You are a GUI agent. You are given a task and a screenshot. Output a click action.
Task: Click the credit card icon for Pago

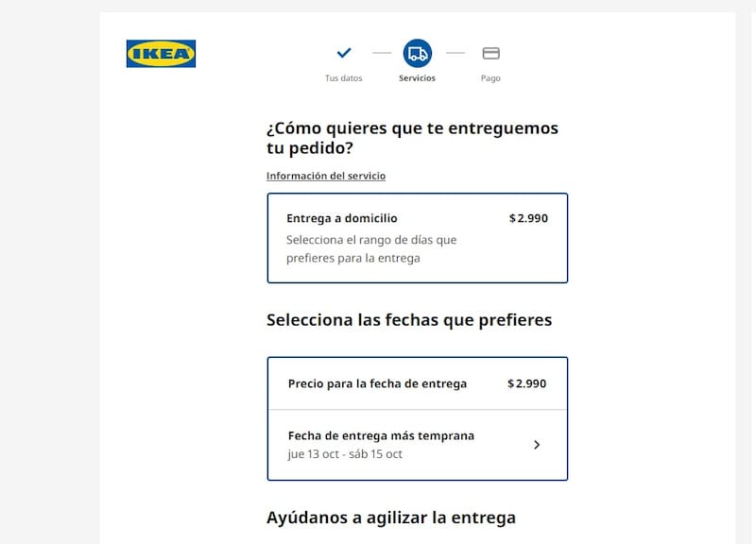[490, 54]
